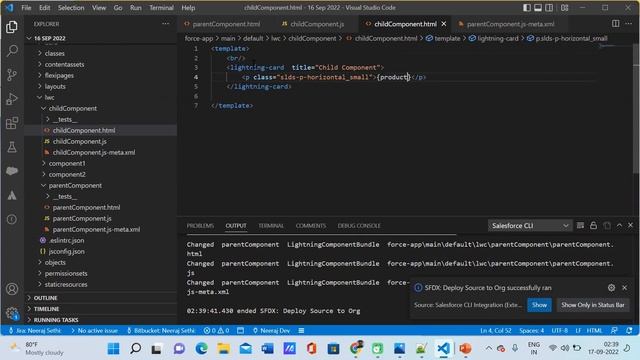Collapse the lwc folder
This screenshot has height=360, width=640.
tap(49, 98)
